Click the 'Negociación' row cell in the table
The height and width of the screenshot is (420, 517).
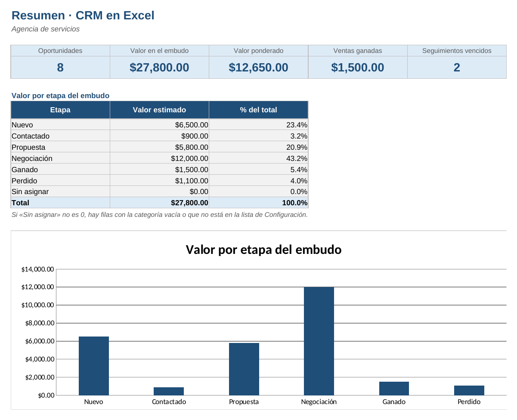pyautogui.click(x=60, y=158)
